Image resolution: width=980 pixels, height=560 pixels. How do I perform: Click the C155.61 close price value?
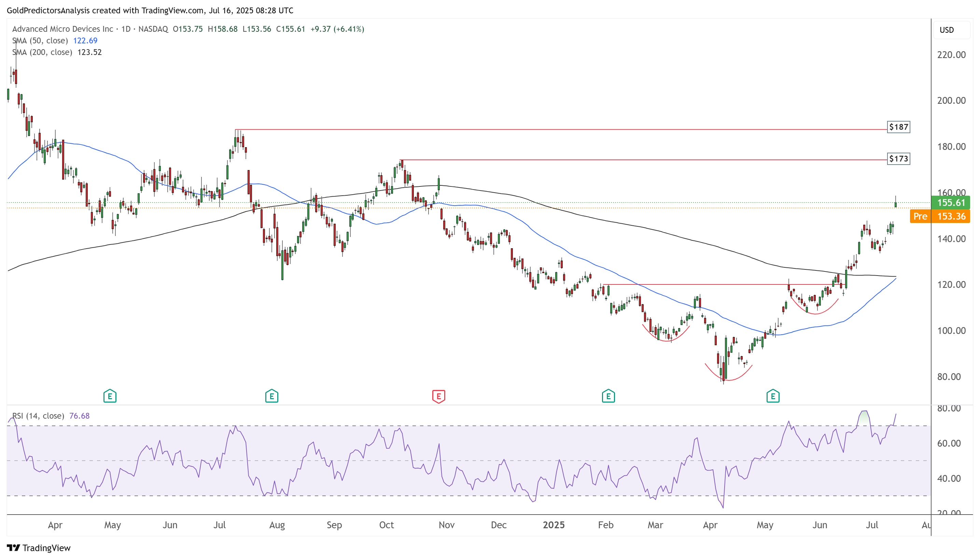(290, 29)
